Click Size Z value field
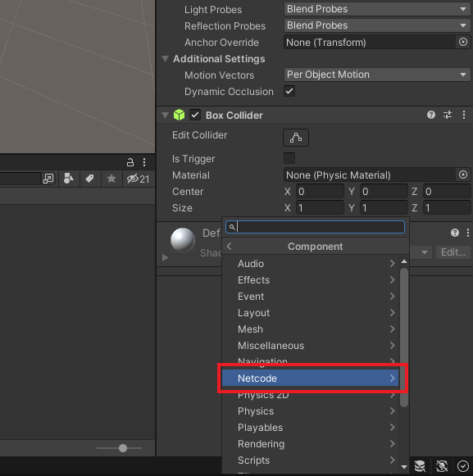 click(447, 207)
